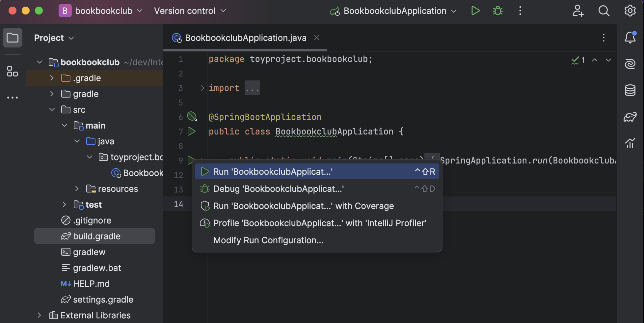644x323 pixels.
Task: Choose Run with Coverage menu item
Action: (317, 206)
